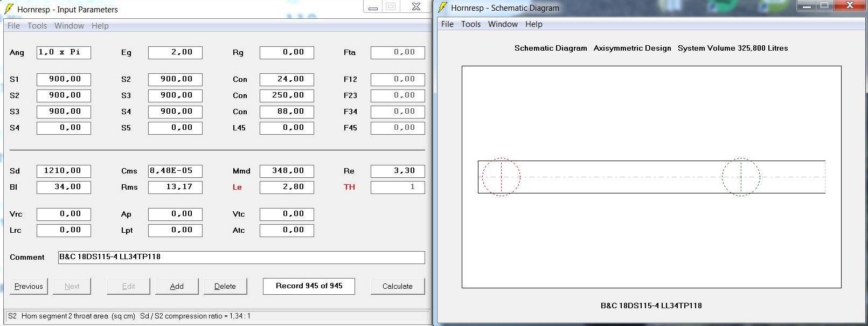Click Hornresp lightning icon in Schematic Diagram title

click(x=442, y=8)
